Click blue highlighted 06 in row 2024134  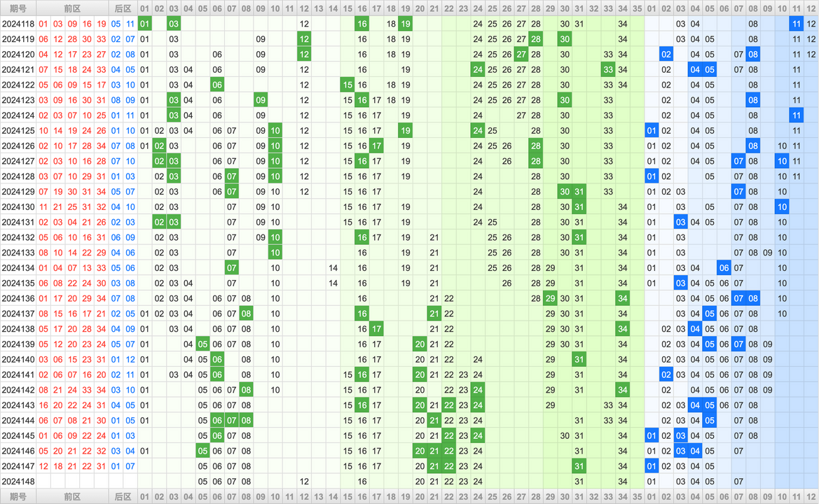tap(724, 267)
